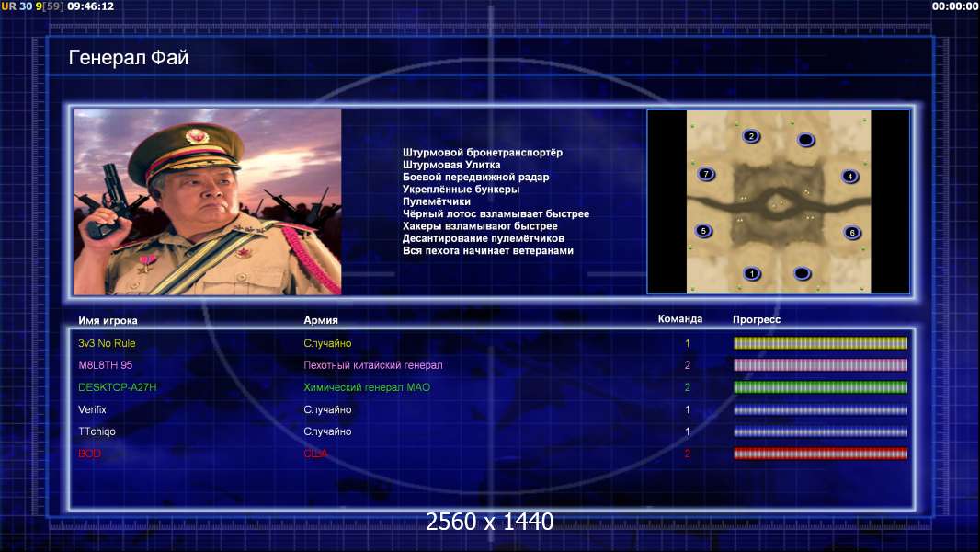The width and height of the screenshot is (980, 552).
Task: Click pink progress bar of M8L8TH 95
Action: click(x=820, y=364)
